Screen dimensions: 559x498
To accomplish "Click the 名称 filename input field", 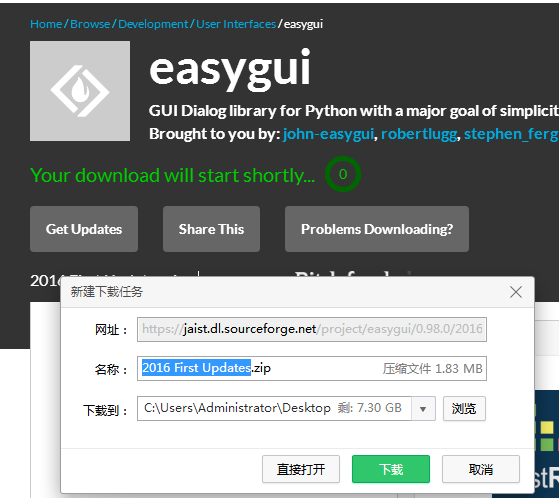I will coord(312,368).
